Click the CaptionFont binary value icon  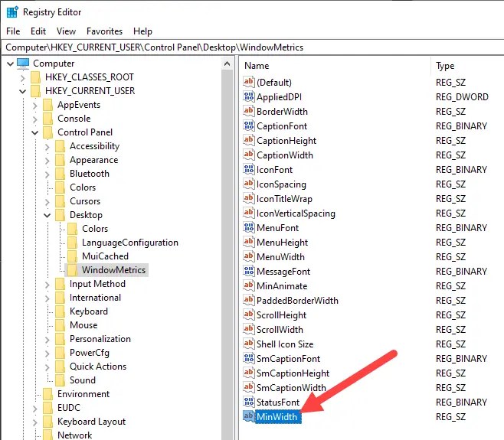click(249, 125)
